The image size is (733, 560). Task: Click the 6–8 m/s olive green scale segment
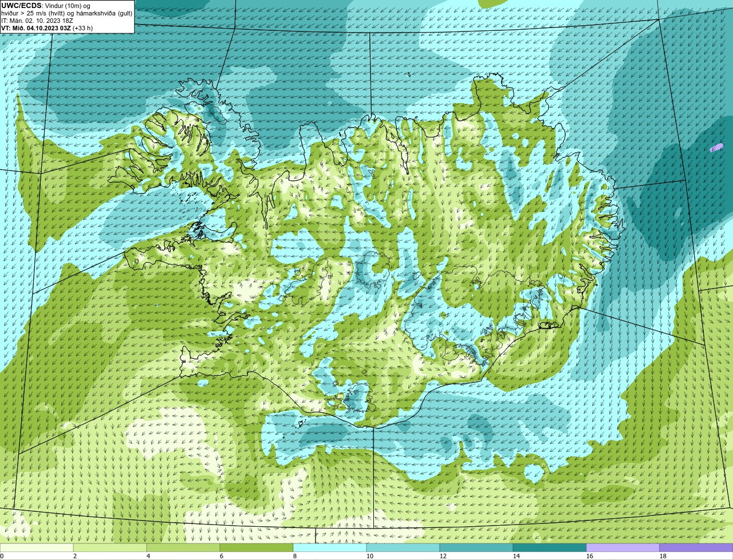pos(257,547)
